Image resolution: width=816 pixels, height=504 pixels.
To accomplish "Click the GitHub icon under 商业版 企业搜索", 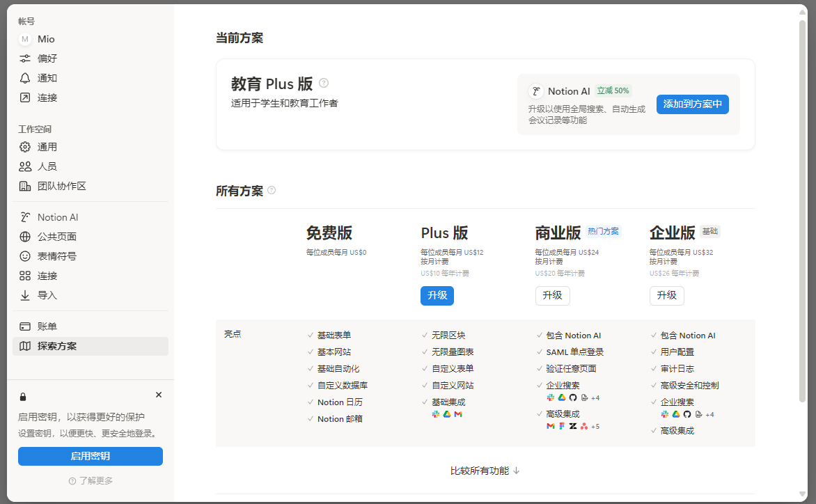I will click(x=573, y=397).
